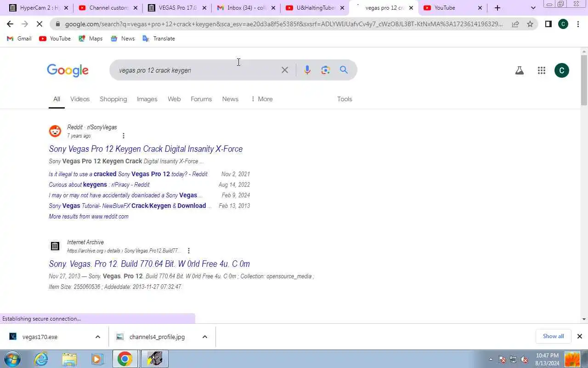Switch to VEGAS Pro 17.0 tab
The width and height of the screenshot is (588, 368).
(x=177, y=8)
